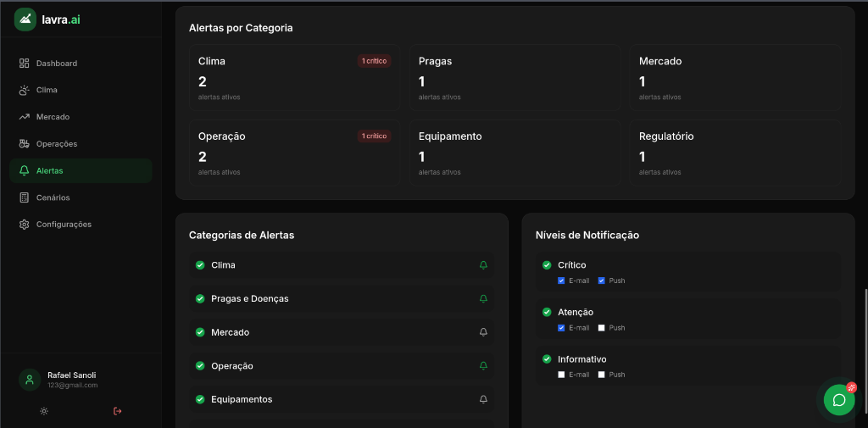Click the bell icon in Mercado category row
868x428 pixels.
(483, 332)
